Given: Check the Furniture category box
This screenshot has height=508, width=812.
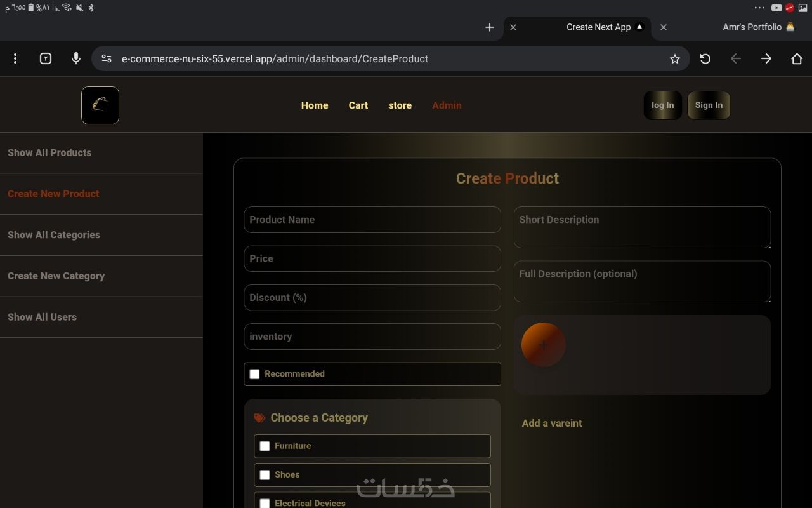Looking at the screenshot, I should 265,446.
